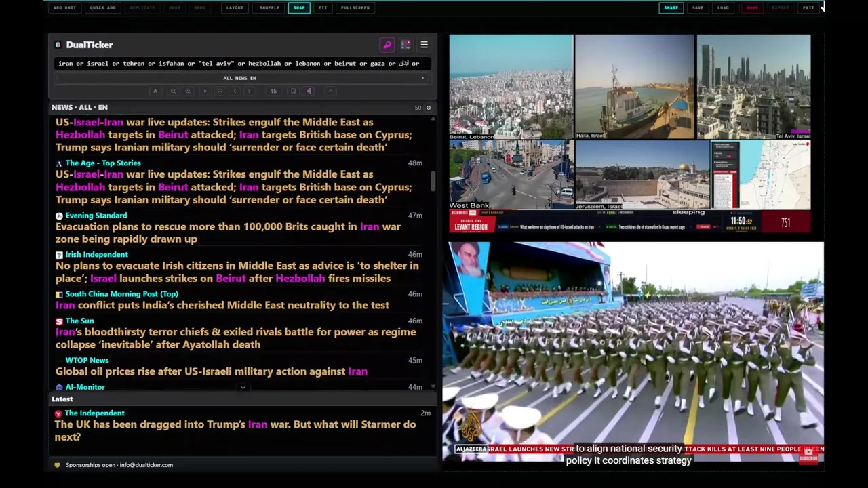Screen dimensions: 868x488
Task: Select the alert map thumbnail
Action: (x=761, y=176)
